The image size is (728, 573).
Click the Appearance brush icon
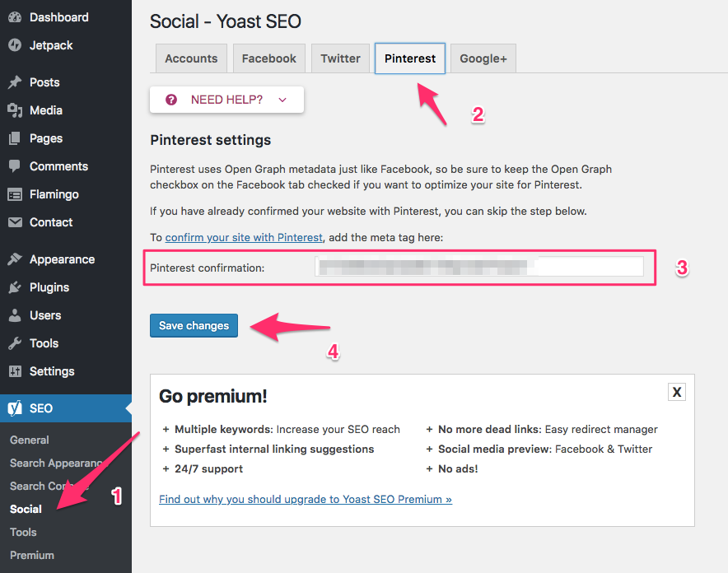click(16, 259)
